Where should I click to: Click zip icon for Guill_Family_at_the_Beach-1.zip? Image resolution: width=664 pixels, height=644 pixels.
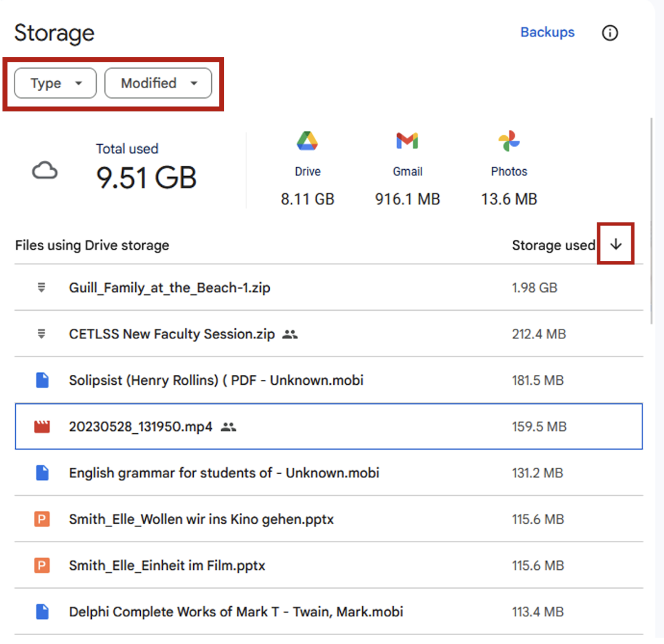pos(41,287)
